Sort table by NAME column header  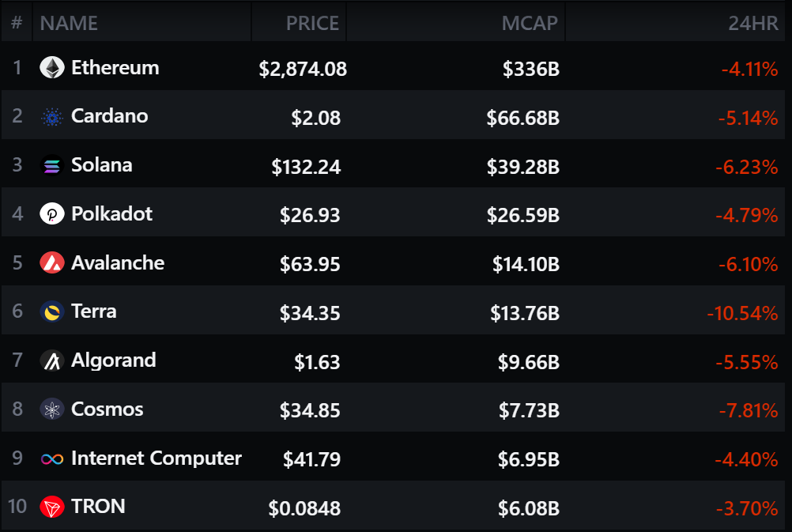coord(69,24)
